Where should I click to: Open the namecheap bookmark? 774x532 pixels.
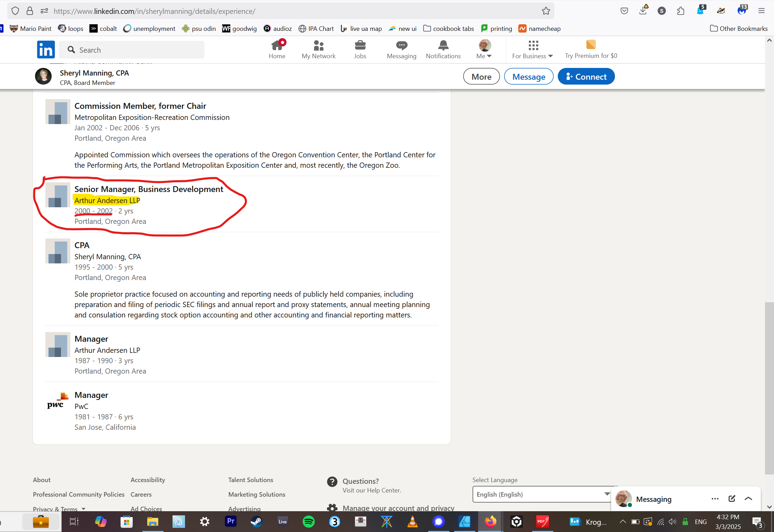coord(539,29)
